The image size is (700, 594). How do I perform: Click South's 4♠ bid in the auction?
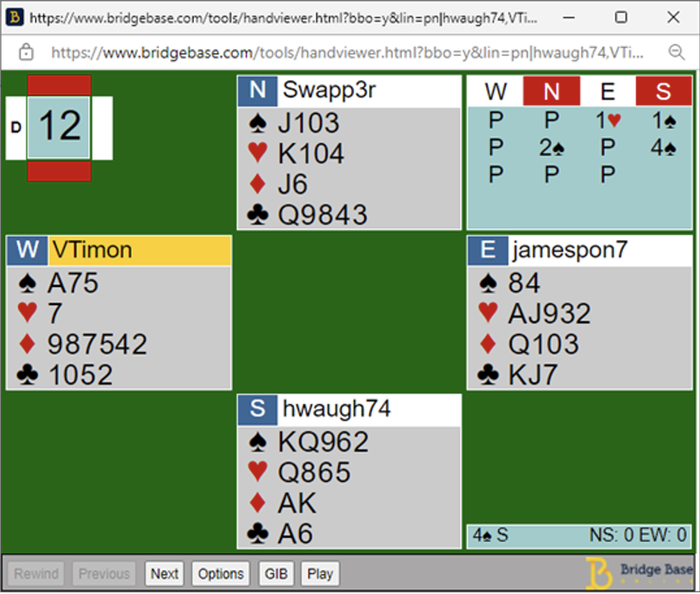point(664,148)
